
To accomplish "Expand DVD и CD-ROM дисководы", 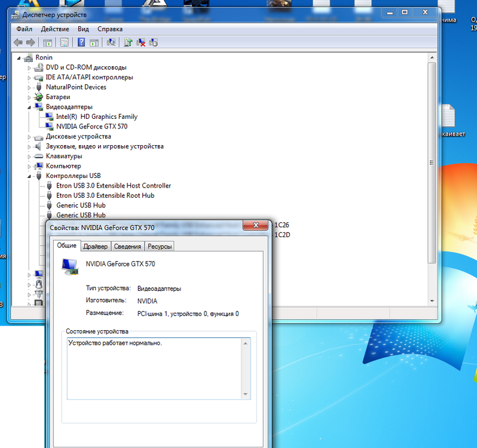I will (x=29, y=67).
